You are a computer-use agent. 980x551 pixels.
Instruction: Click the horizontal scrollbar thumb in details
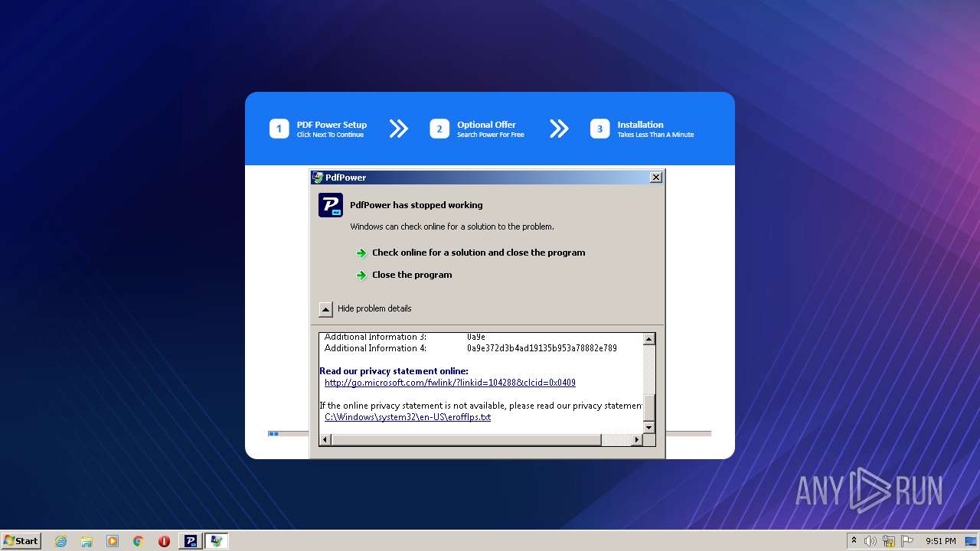coord(466,439)
